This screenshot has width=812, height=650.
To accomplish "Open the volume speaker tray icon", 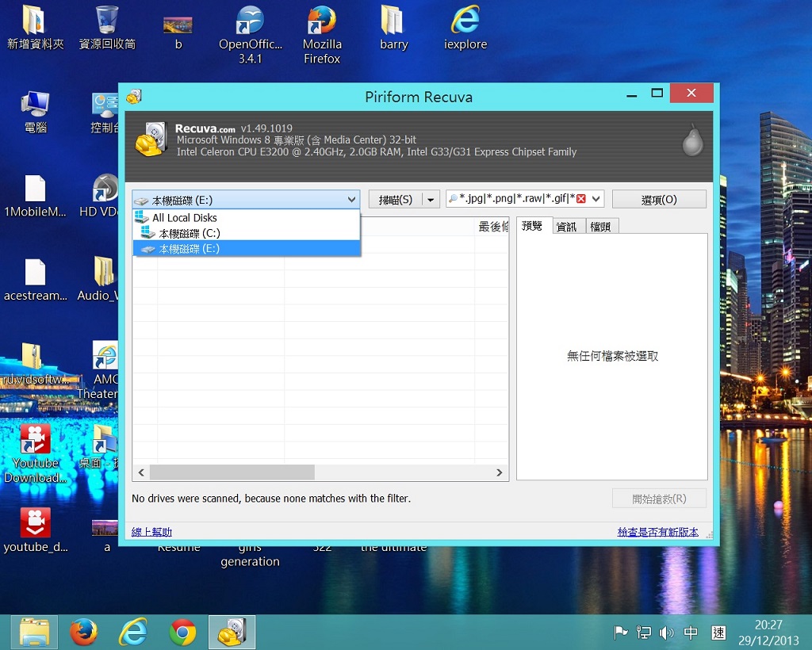I will pos(666,633).
